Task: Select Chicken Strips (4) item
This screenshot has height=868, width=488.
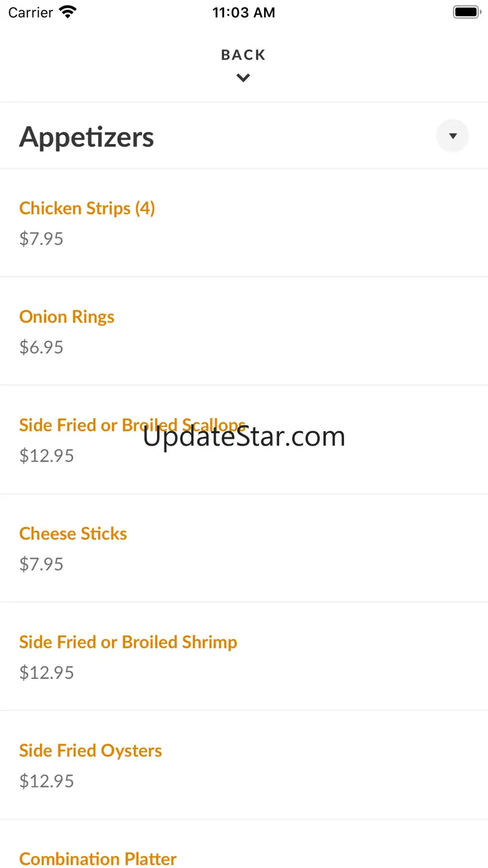Action: [87, 208]
